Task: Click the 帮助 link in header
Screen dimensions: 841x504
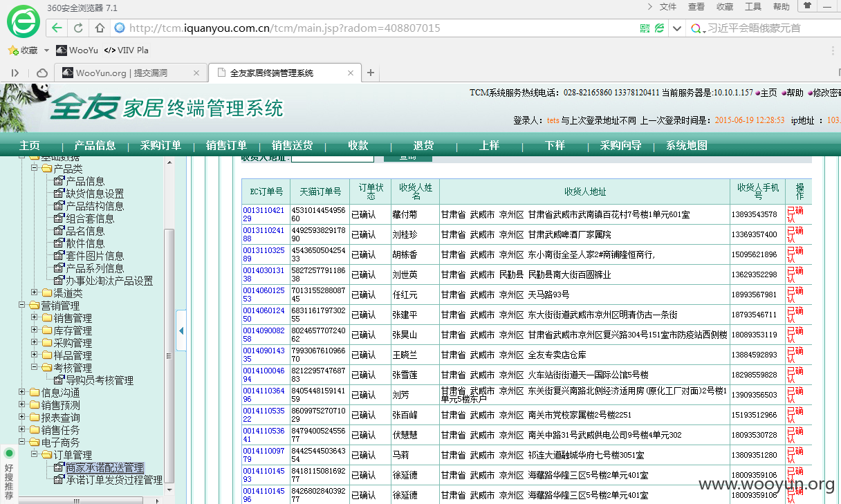Action: 795,93
